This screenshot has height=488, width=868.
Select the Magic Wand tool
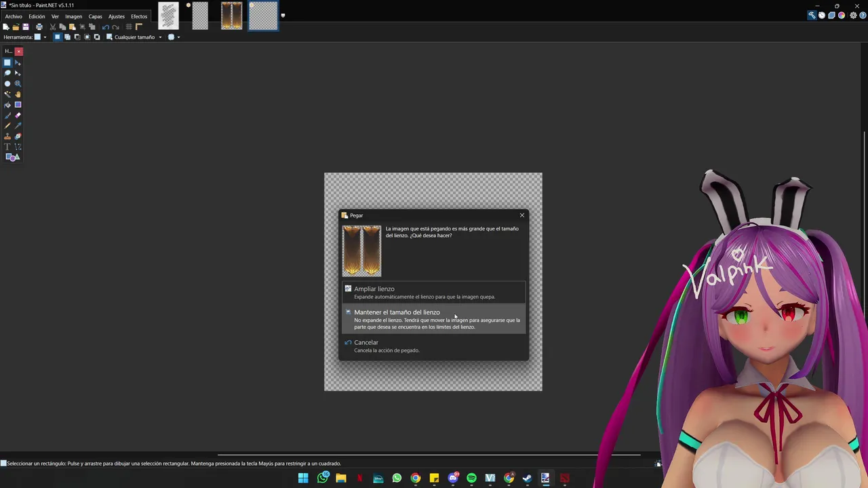pyautogui.click(x=7, y=94)
